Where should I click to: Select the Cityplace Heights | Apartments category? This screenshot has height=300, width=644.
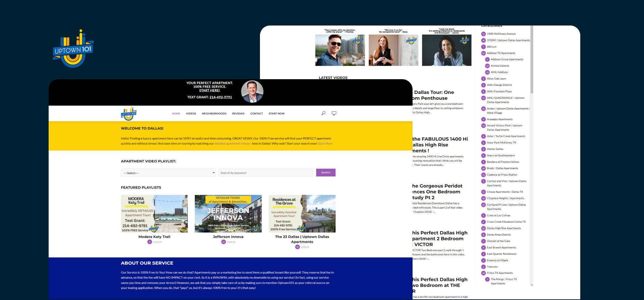click(x=505, y=198)
